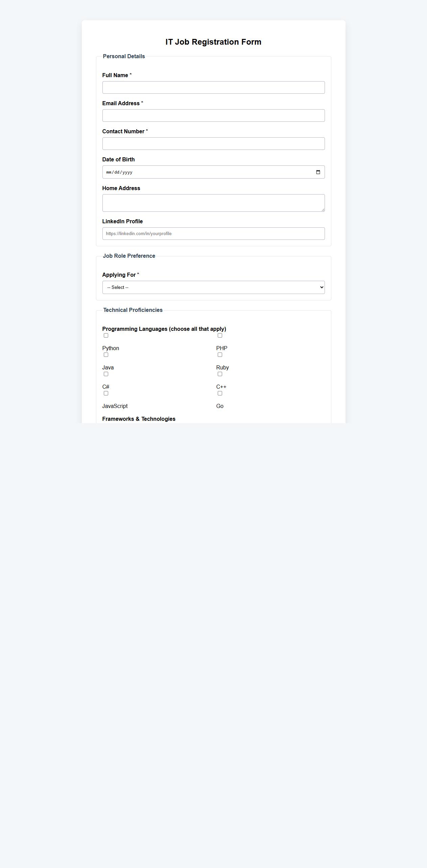
Task: Click the Home Address text area
Action: click(x=213, y=202)
